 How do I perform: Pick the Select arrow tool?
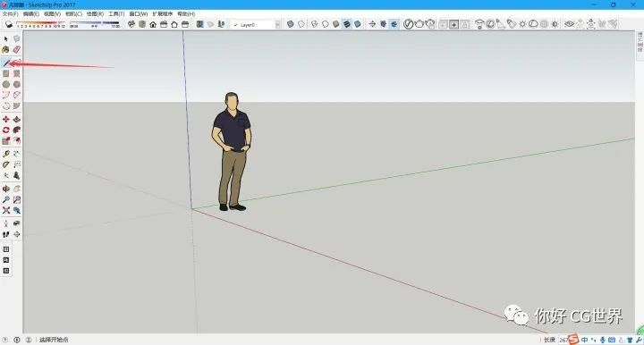[5, 39]
